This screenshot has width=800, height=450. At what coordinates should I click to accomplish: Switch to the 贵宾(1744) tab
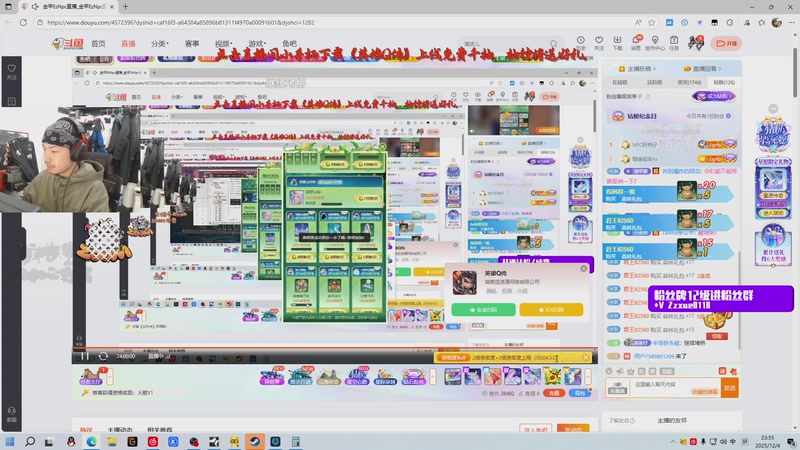pos(689,82)
